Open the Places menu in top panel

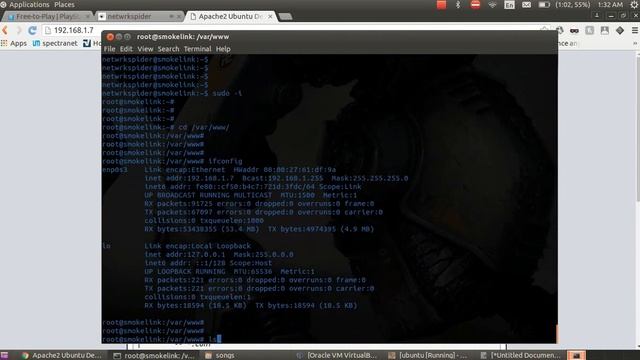[64, 4]
